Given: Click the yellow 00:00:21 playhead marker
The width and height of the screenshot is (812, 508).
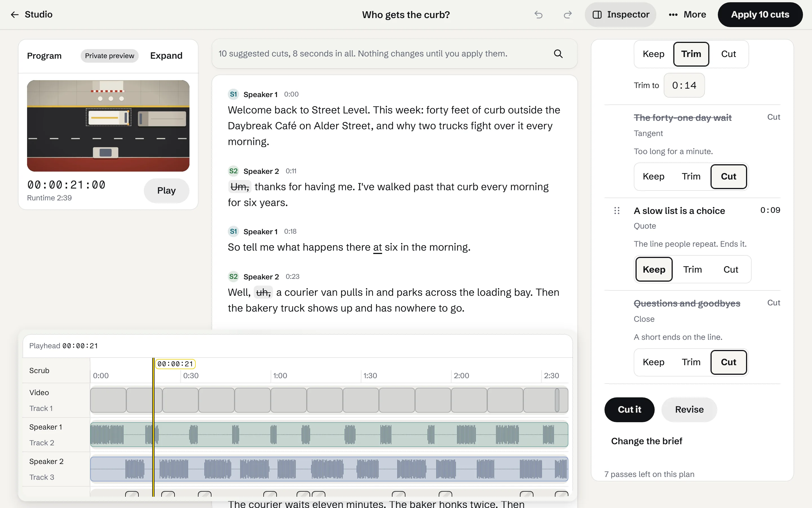Looking at the screenshot, I should (x=175, y=364).
